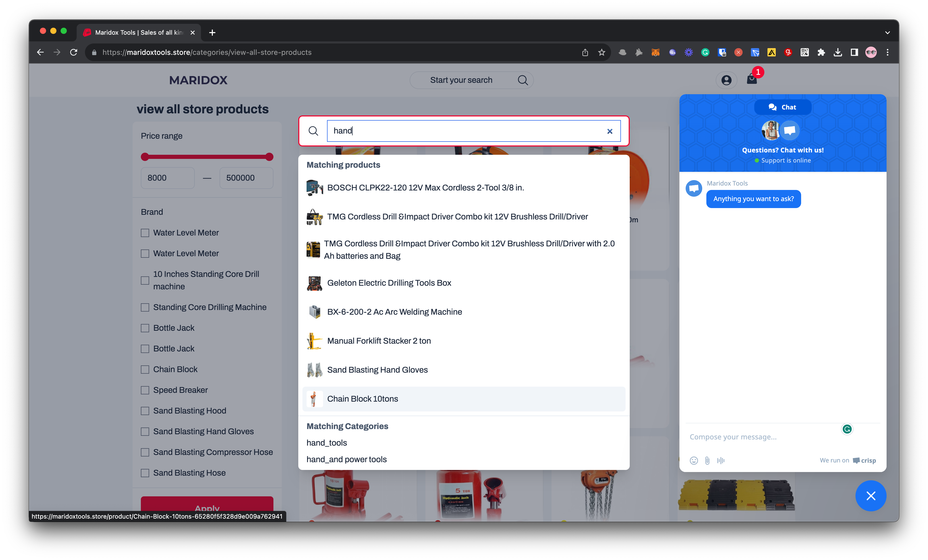Viewport: 928px width, 560px height.
Task: Select TMG Combo kit with 2.0 Ah batteries
Action: coord(464,249)
